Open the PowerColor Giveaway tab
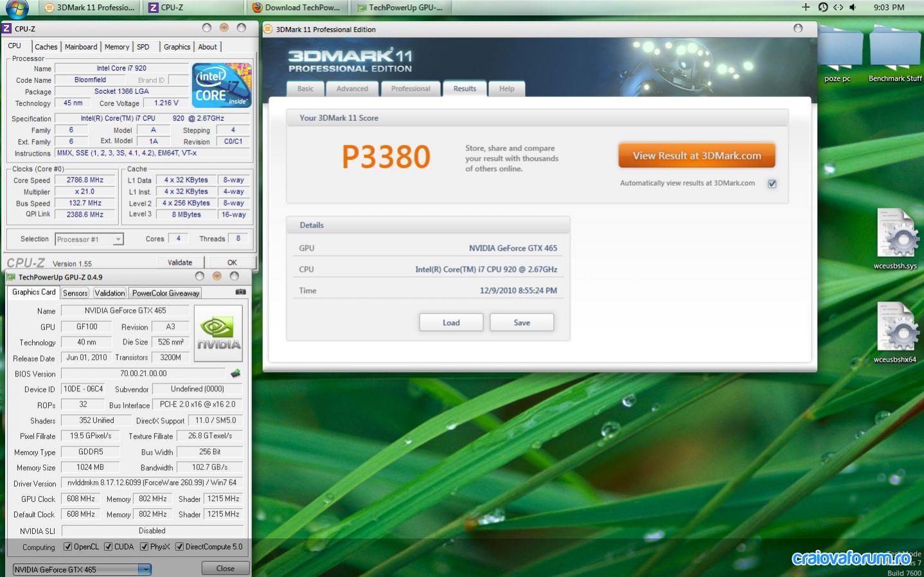This screenshot has width=924, height=577. click(x=166, y=293)
